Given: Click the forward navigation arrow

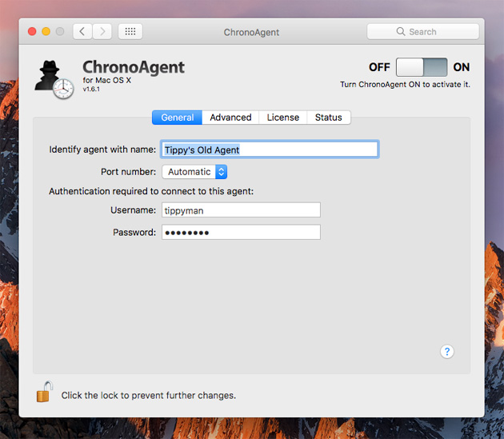Looking at the screenshot, I should click(x=102, y=31).
